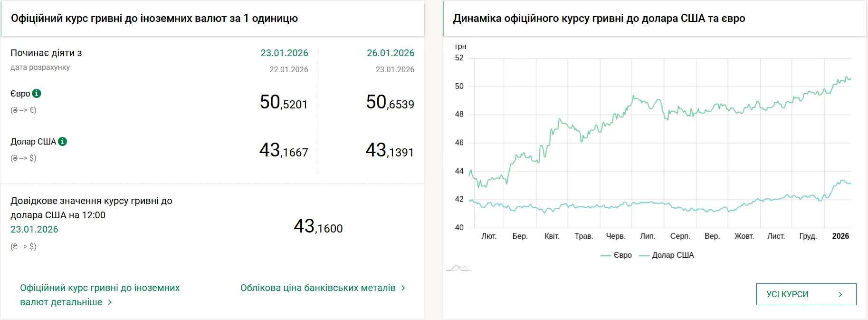Click the dollar rate 43,1667 value

[x=284, y=150]
